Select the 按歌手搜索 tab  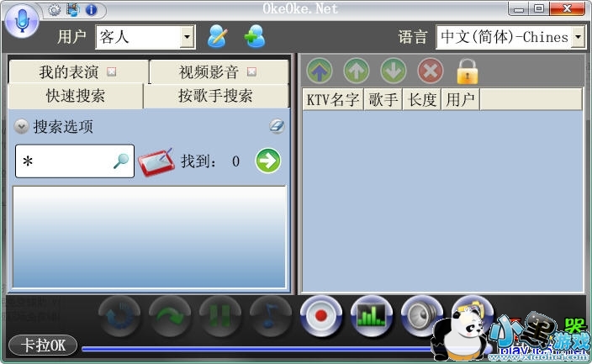(x=215, y=96)
